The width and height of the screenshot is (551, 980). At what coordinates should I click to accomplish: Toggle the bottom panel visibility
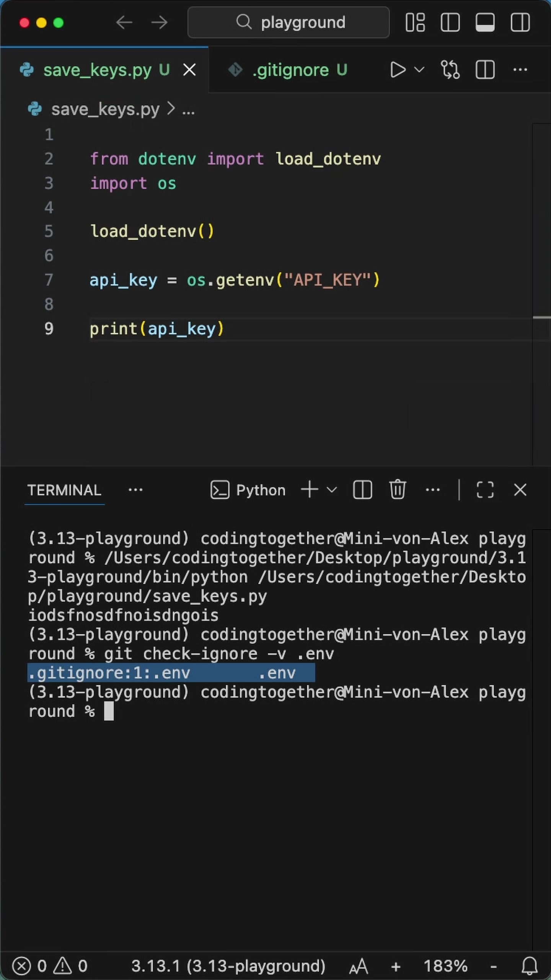485,22
